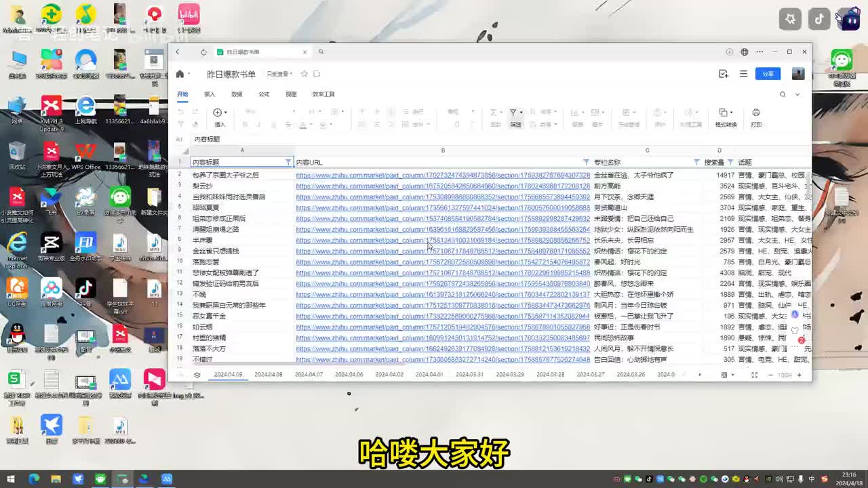Open the WPS Office desktop shortcut

[x=85, y=155]
